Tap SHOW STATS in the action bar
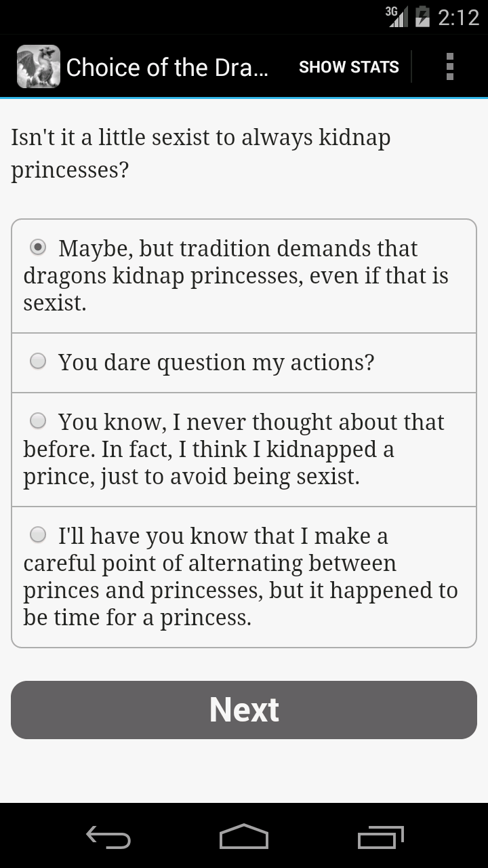Image resolution: width=488 pixels, height=868 pixels. coord(349,67)
